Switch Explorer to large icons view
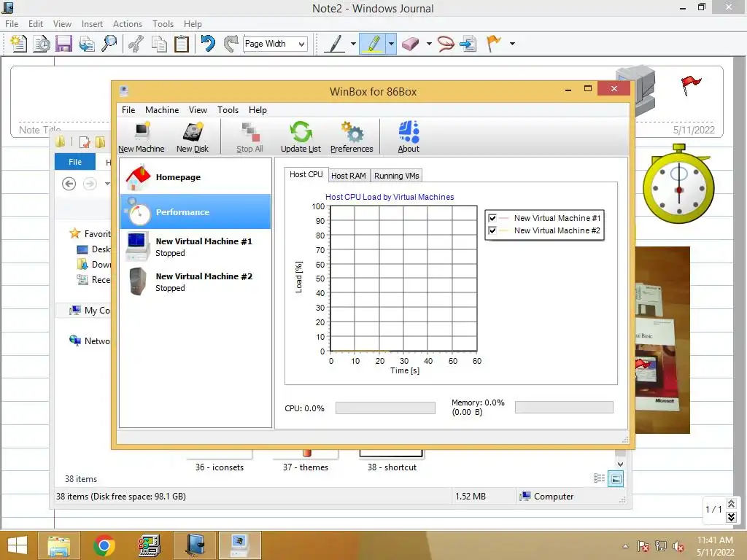The width and height of the screenshot is (747, 560). coord(616,479)
